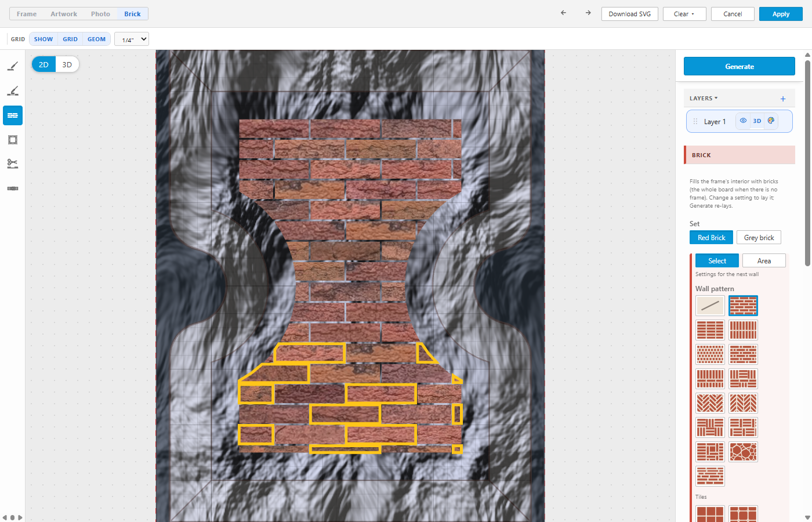The height and width of the screenshot is (522, 812).
Task: Click the redo forward arrow
Action: pyautogui.click(x=588, y=13)
